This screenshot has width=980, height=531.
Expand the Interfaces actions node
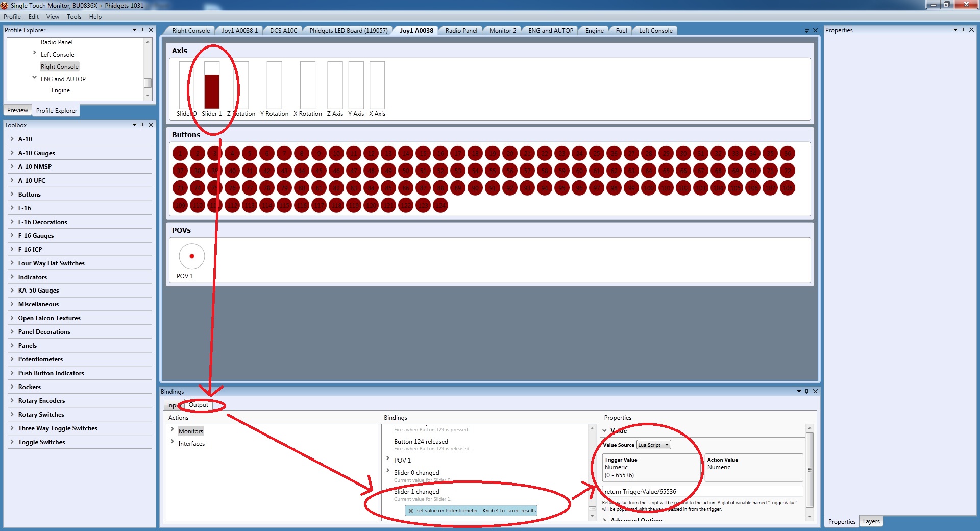(x=173, y=441)
